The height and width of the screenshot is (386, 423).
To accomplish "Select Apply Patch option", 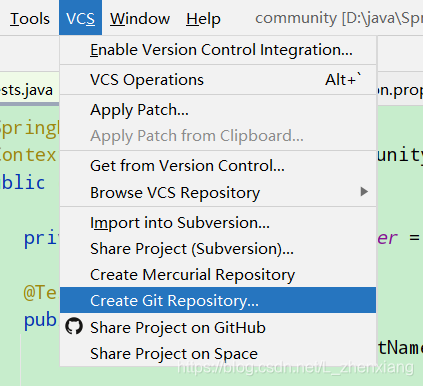I will pyautogui.click(x=218, y=110).
